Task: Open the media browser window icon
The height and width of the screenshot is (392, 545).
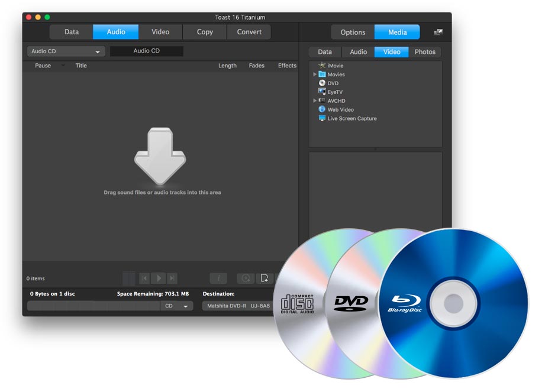Action: point(438,33)
